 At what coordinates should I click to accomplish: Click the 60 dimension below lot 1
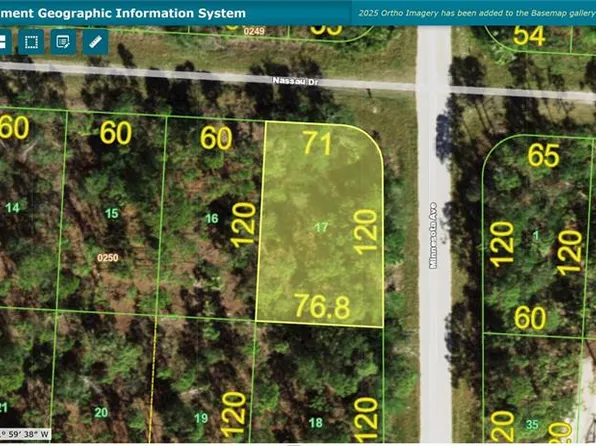(530, 318)
